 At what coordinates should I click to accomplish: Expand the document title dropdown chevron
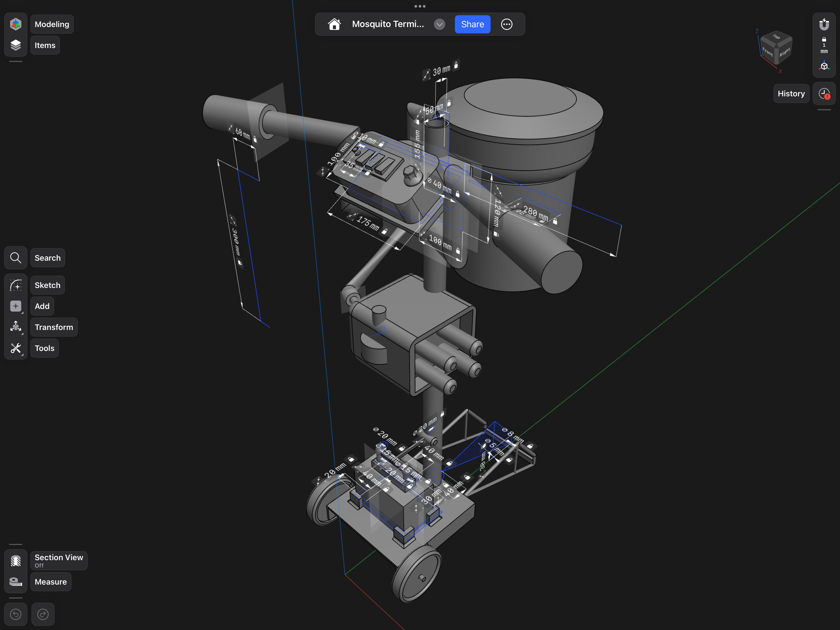click(x=439, y=24)
